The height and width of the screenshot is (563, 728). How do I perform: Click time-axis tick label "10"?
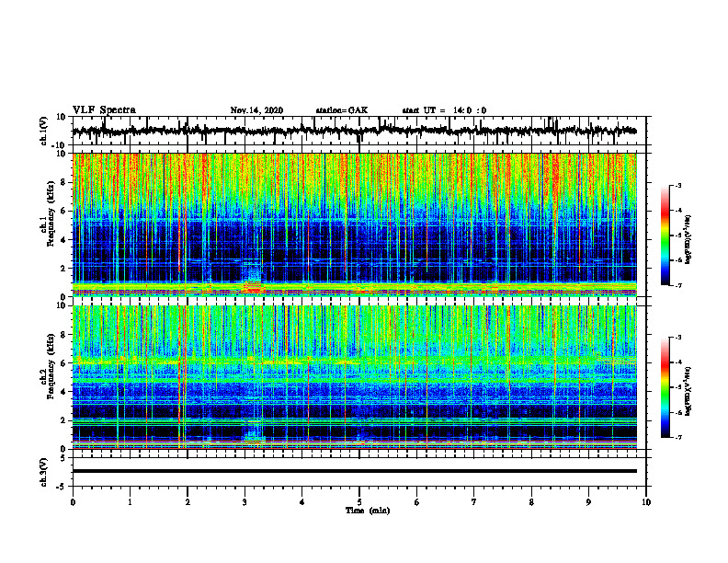[x=646, y=502]
